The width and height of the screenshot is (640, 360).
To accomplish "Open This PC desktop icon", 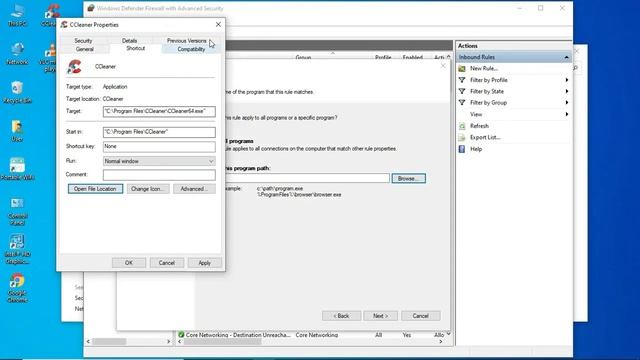I will click(x=18, y=16).
